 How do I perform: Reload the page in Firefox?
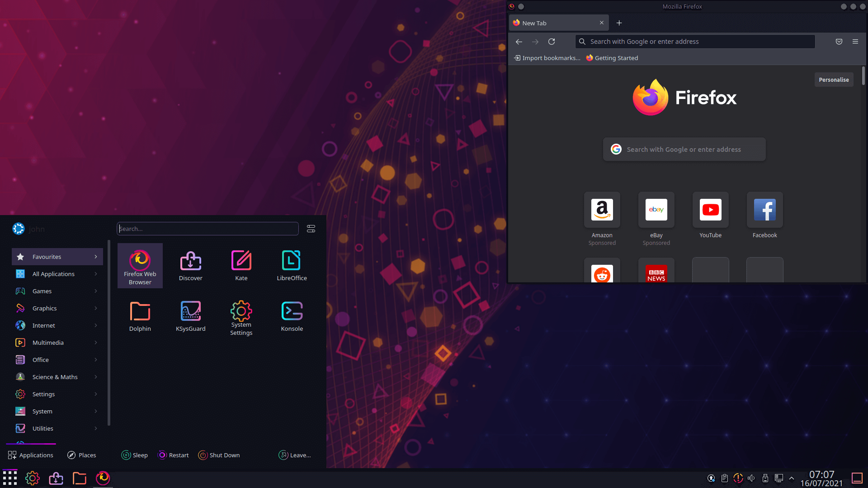[x=552, y=42]
